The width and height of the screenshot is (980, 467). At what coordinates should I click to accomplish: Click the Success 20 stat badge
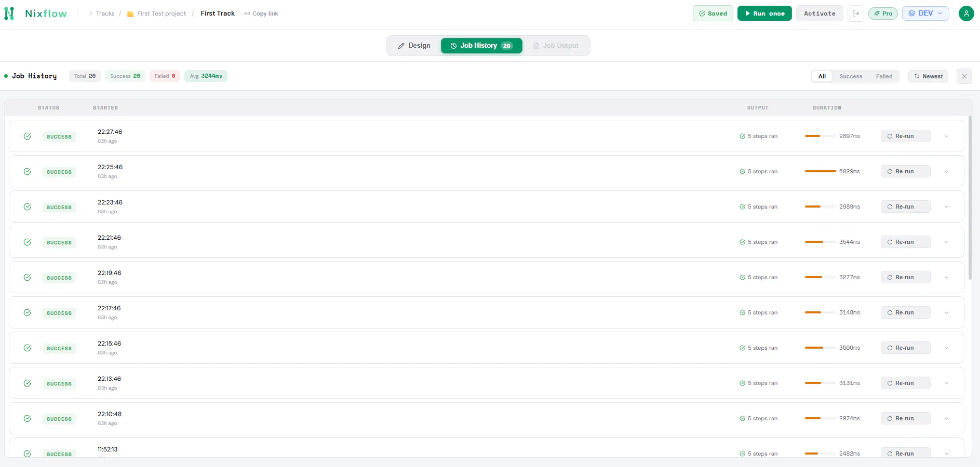coord(125,76)
